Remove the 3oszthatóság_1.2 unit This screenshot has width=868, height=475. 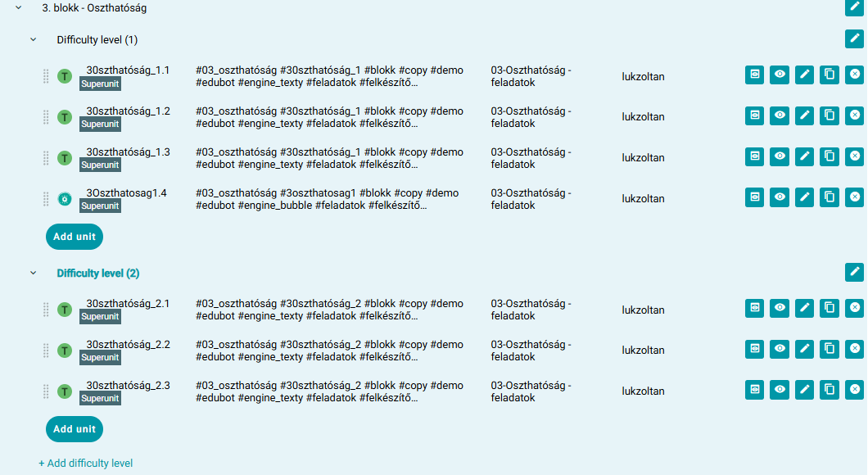coord(854,115)
